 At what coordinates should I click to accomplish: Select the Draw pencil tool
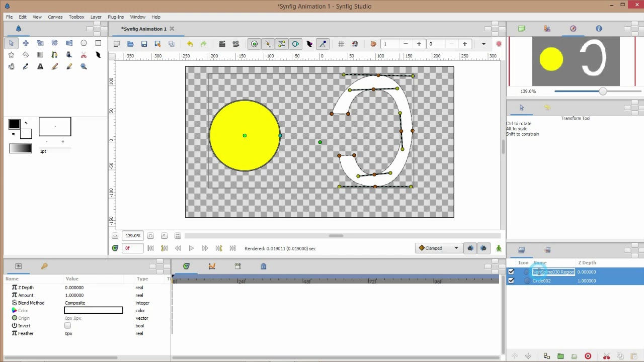(54, 66)
